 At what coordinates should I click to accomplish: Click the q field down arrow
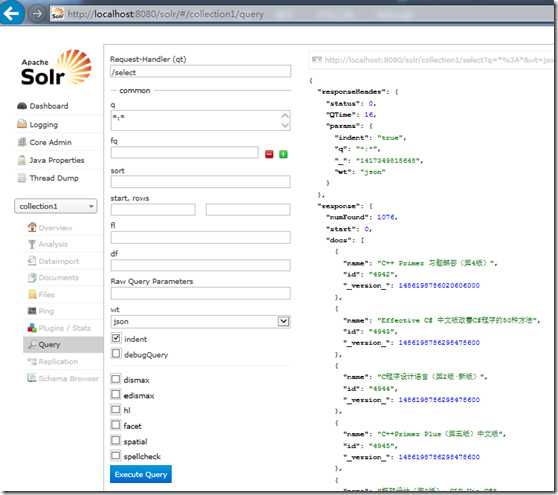285,125
